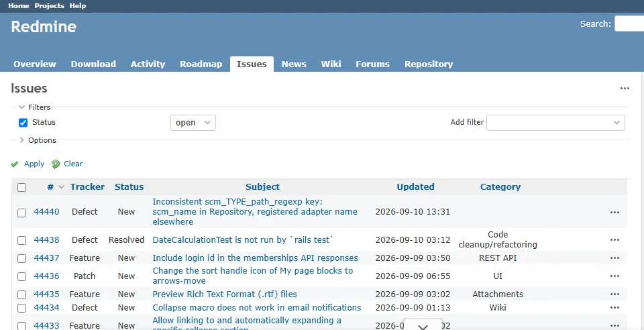Sort by the Subject column header

tap(262, 186)
